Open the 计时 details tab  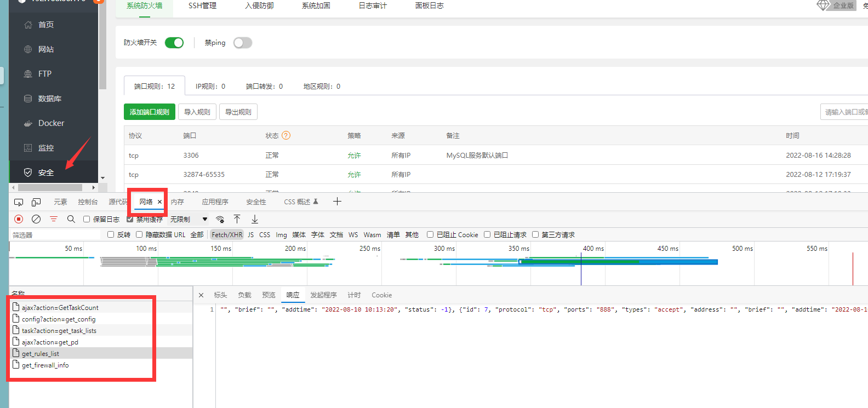pos(354,295)
